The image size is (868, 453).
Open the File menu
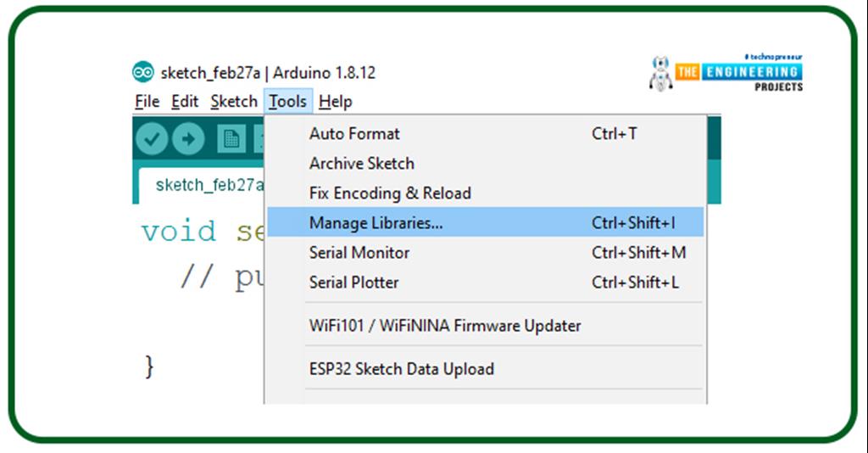147,101
